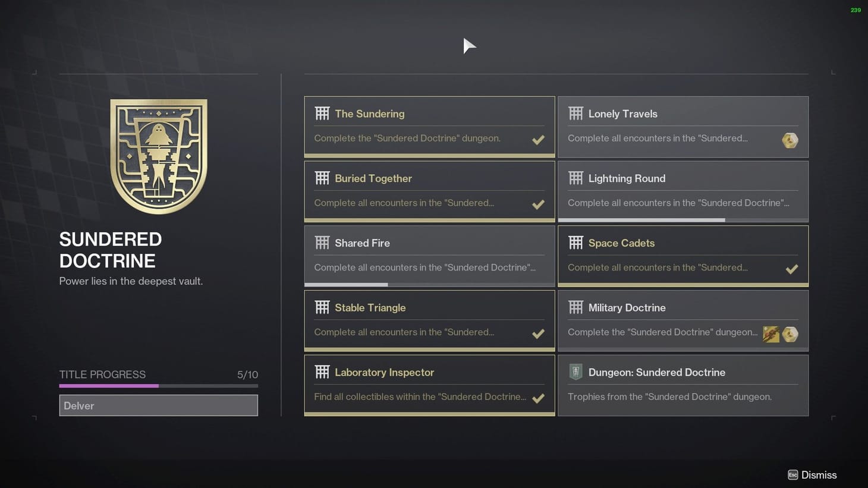Click the completion checkmark on Laboratory Inspector

pyautogui.click(x=538, y=398)
